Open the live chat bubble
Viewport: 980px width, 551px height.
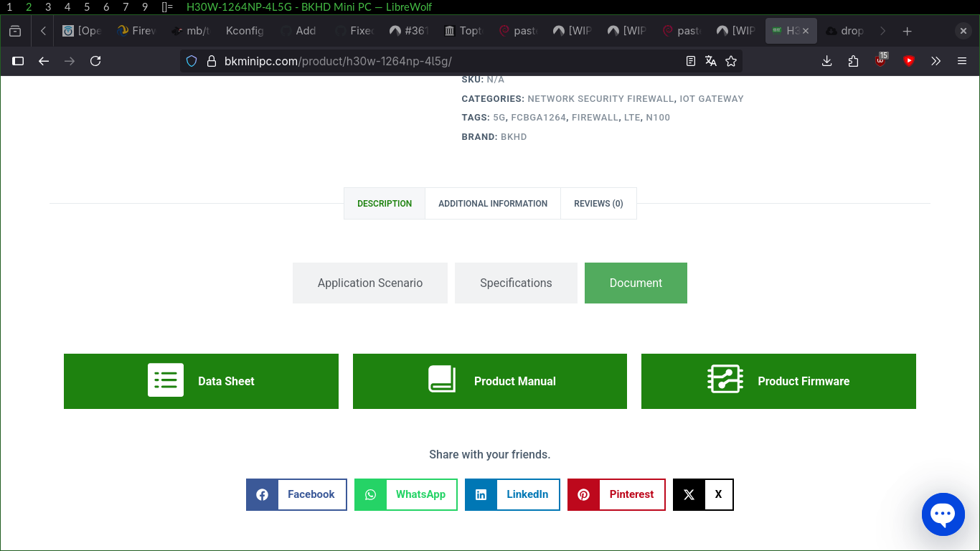tap(943, 514)
